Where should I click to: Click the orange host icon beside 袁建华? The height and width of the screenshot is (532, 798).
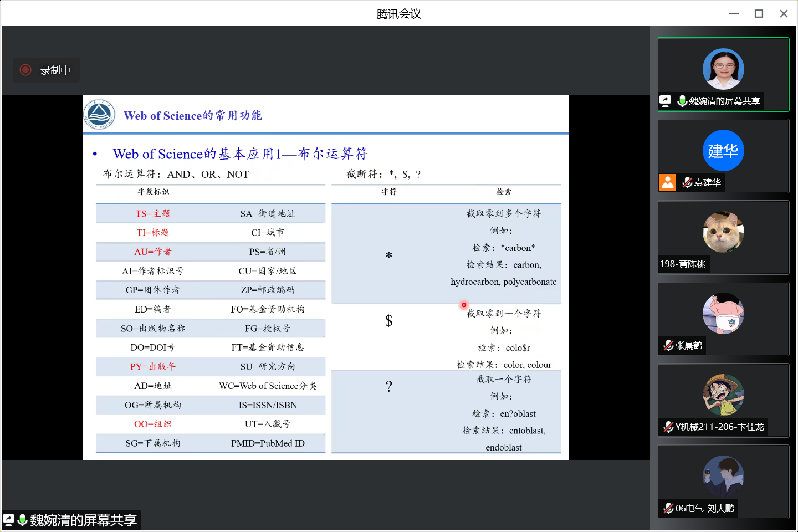pyautogui.click(x=668, y=182)
